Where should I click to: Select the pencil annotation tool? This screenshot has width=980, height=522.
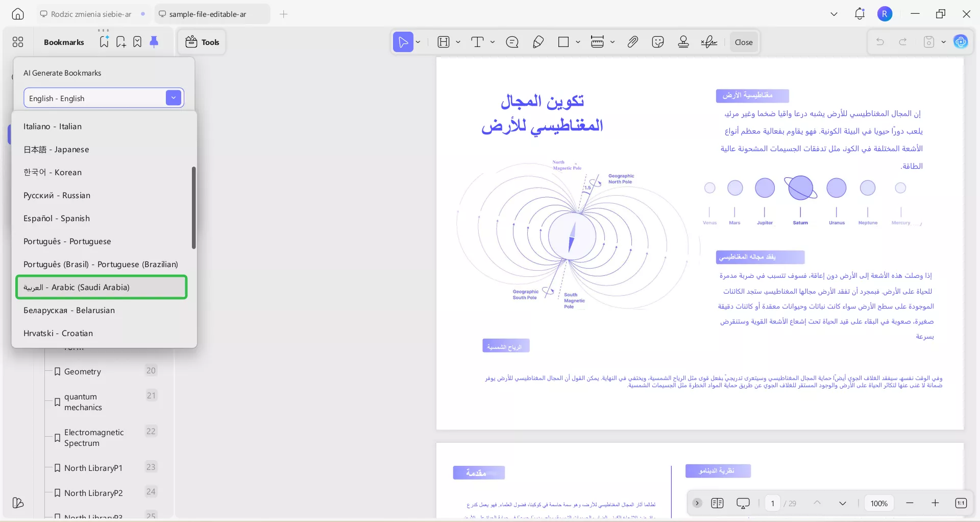coord(538,42)
